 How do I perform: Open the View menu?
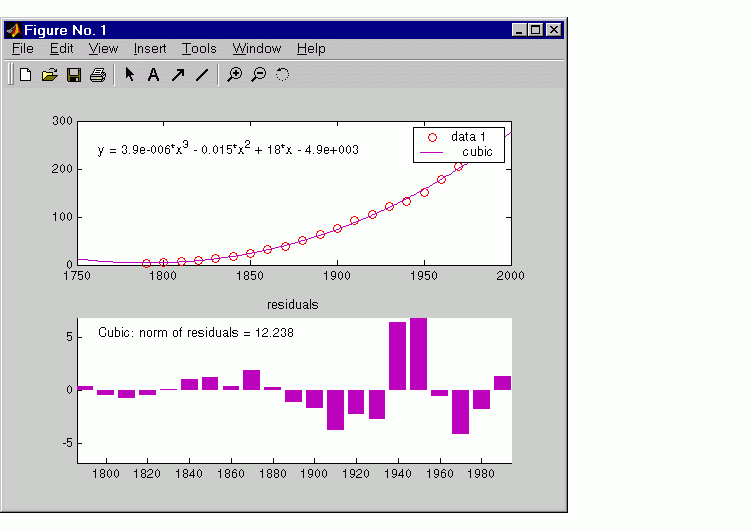103,48
